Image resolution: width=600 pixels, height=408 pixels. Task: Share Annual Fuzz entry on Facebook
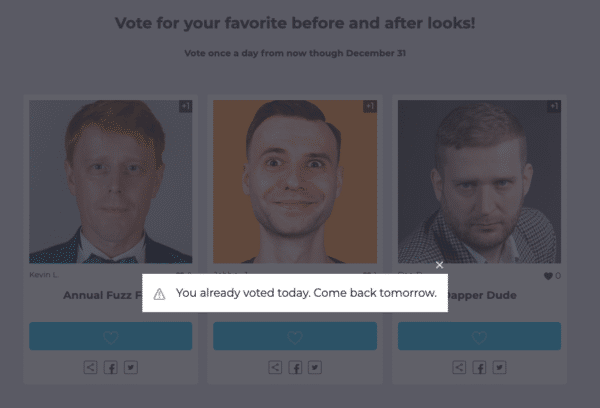111,368
